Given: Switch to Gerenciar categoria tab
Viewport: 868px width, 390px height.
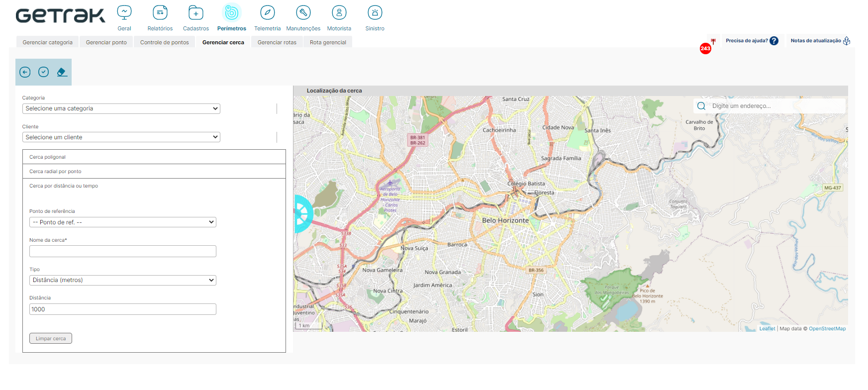Looking at the screenshot, I should point(47,42).
